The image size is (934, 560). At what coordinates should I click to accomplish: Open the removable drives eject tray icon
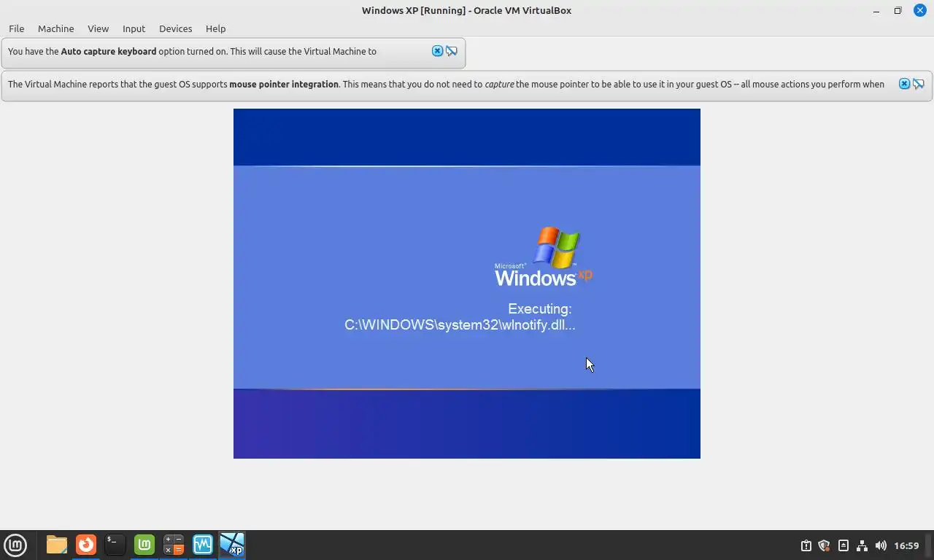844,545
